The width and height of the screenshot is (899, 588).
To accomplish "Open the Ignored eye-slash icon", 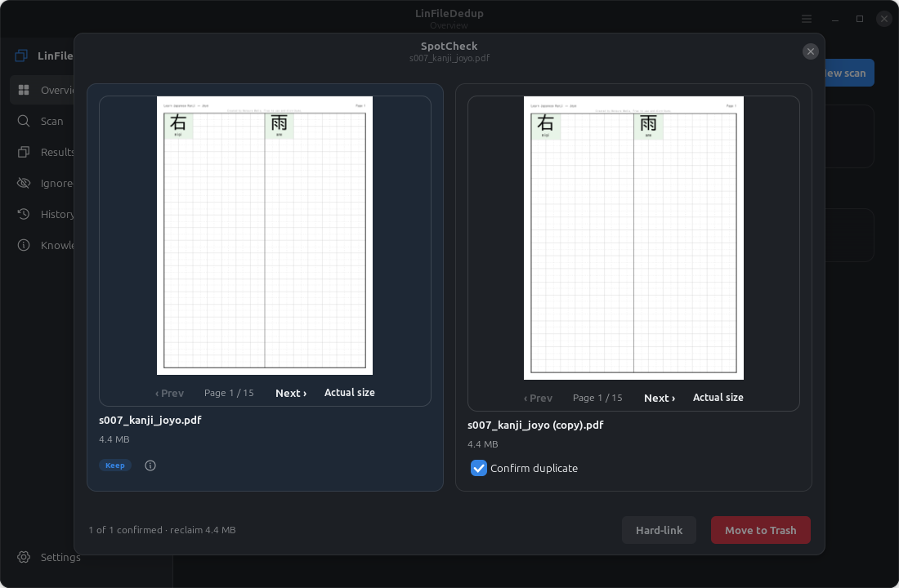I will pos(24,183).
